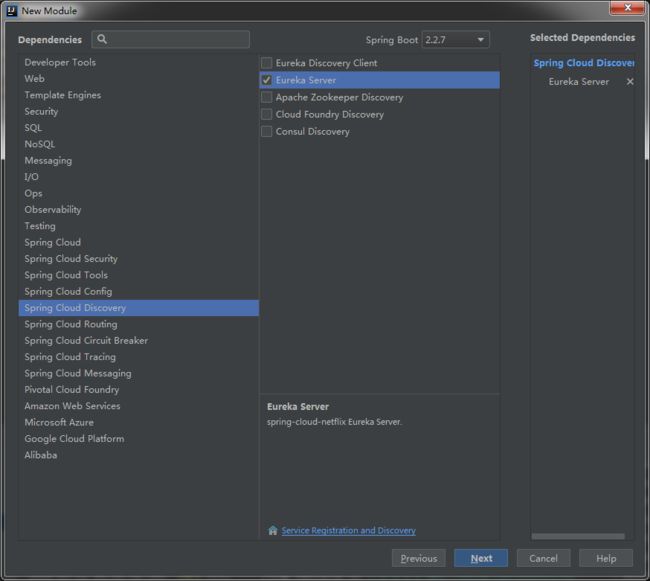Click the search magnifier icon in Dependencies

102,39
